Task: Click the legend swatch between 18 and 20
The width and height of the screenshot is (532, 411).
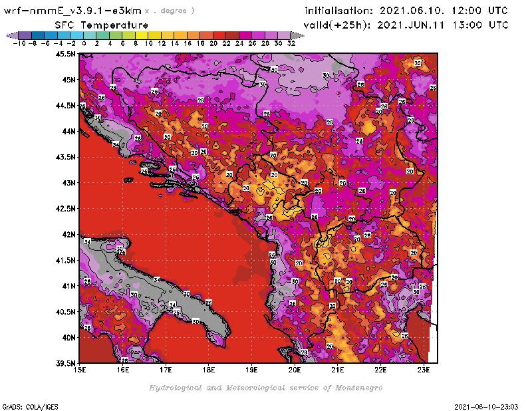Action: click(206, 36)
